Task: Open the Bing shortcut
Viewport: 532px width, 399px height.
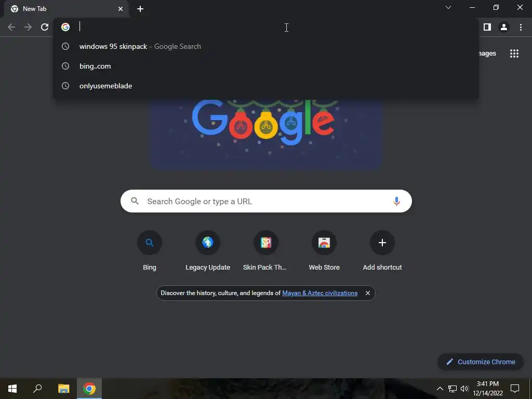Action: point(150,251)
